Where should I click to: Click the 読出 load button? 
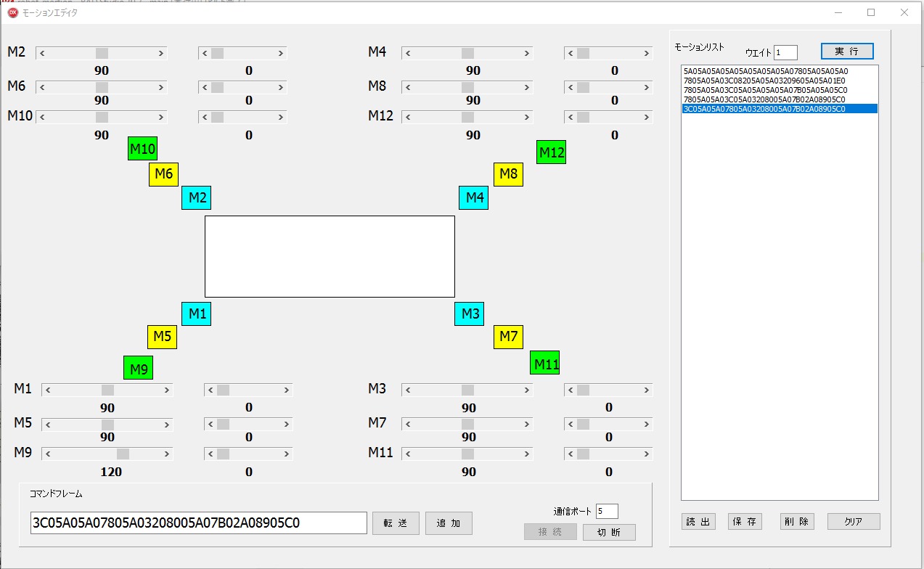pyautogui.click(x=698, y=522)
